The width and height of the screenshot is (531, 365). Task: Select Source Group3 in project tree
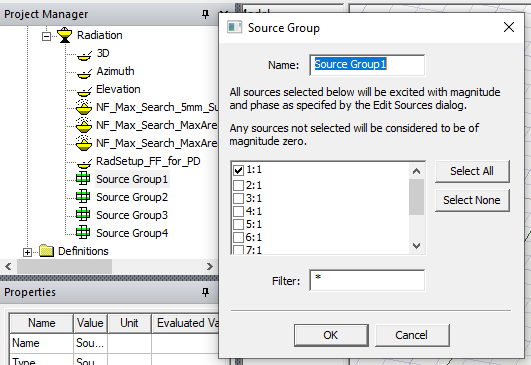tap(132, 215)
